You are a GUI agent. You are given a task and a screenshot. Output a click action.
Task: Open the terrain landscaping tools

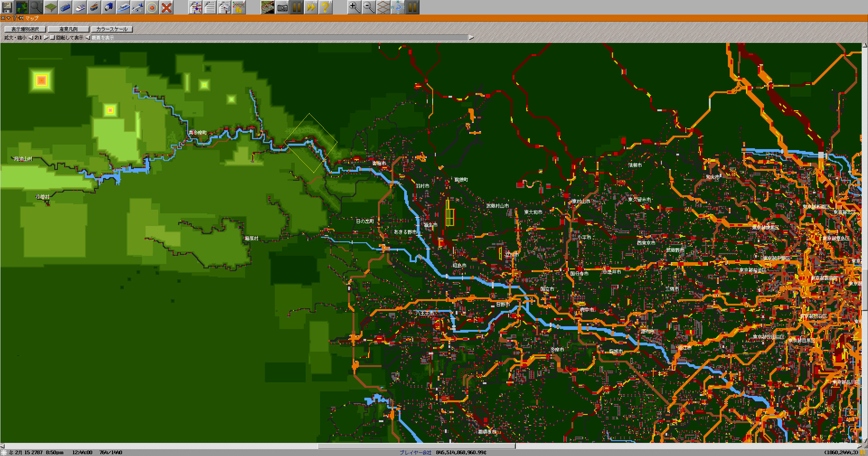[x=51, y=7]
